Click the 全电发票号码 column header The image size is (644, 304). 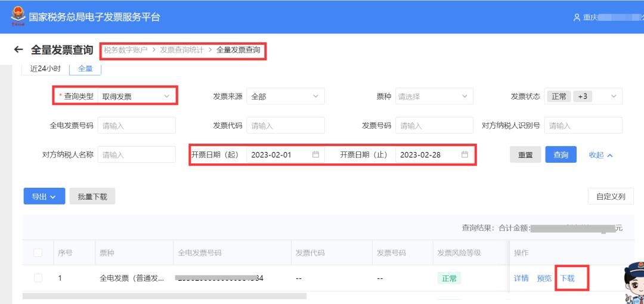[200, 253]
